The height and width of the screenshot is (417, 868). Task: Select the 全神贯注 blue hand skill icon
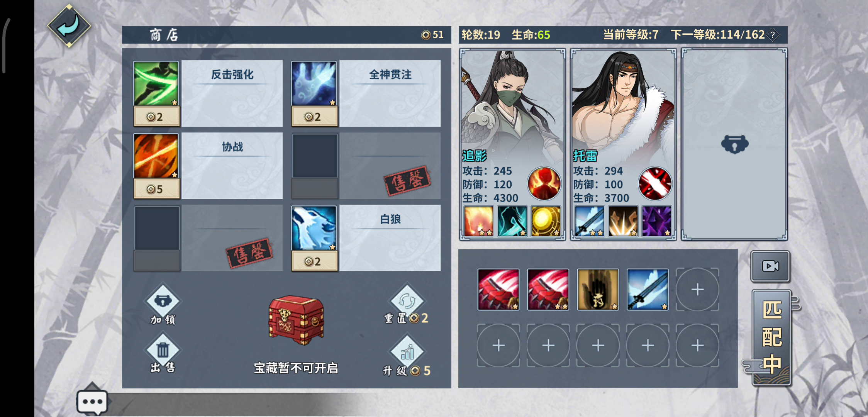pos(314,83)
